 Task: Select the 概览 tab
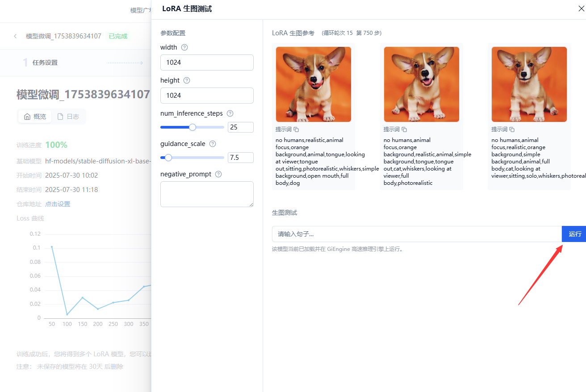(x=35, y=117)
